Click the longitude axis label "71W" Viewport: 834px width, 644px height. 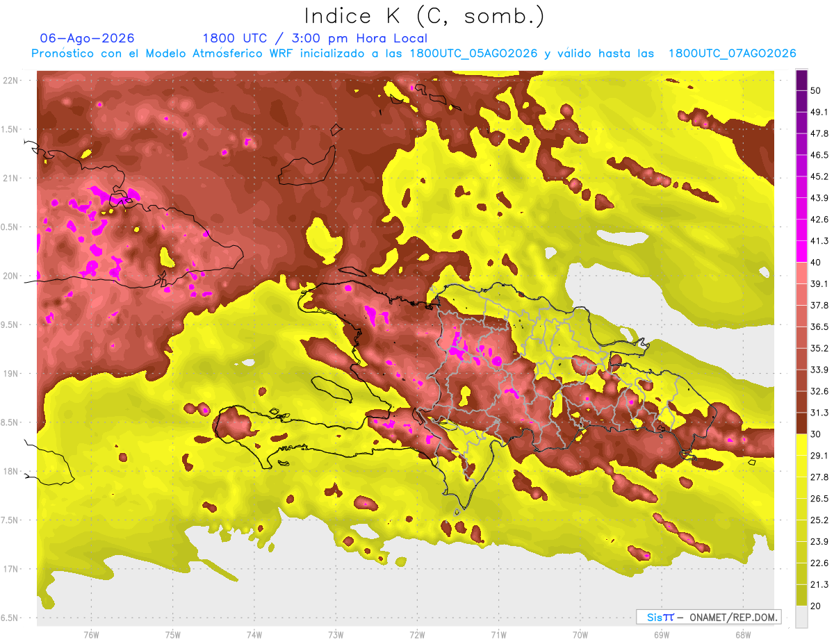point(498,634)
